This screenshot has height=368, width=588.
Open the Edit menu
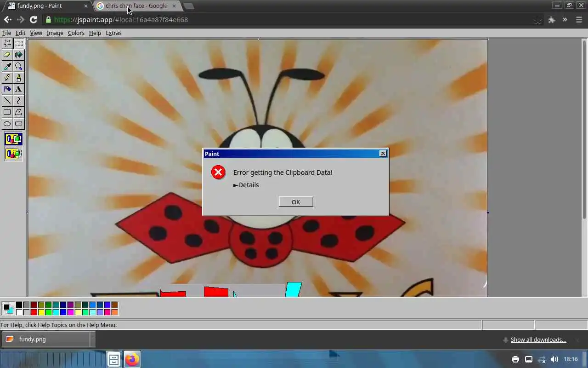coord(21,33)
